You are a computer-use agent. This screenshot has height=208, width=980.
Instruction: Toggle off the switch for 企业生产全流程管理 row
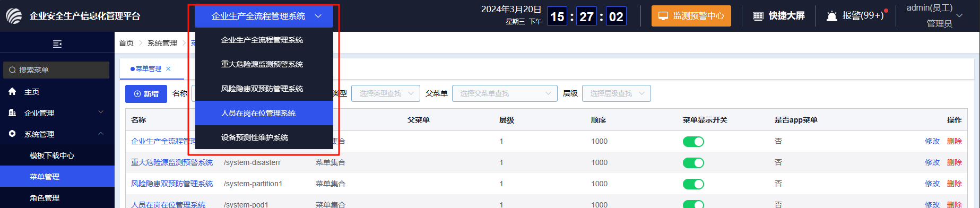[x=693, y=142]
